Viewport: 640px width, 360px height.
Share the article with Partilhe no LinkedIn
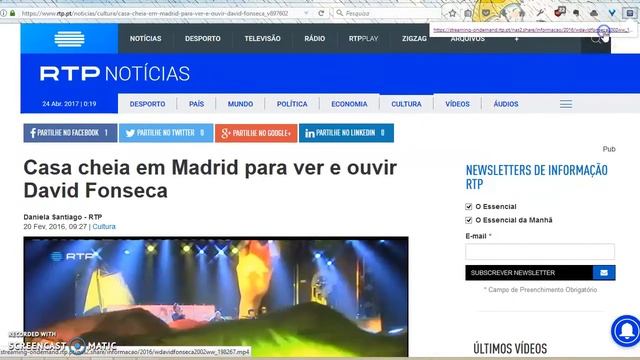click(347, 133)
